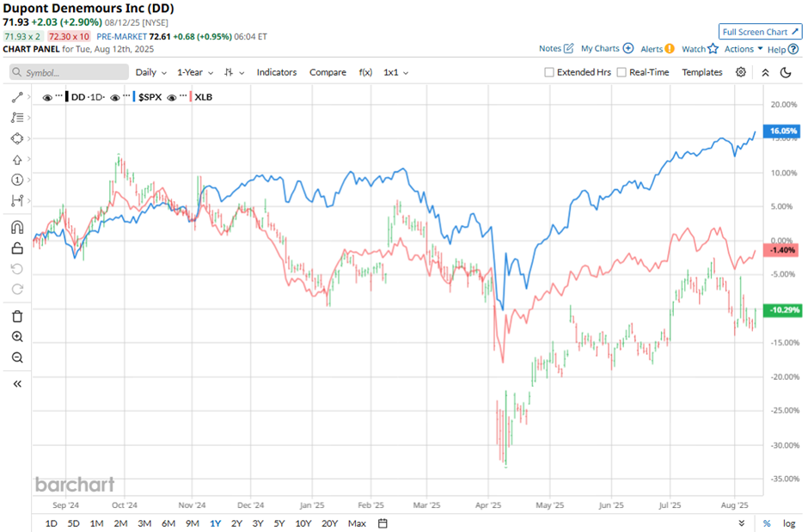Choose the shapes drawing tool

click(17, 138)
